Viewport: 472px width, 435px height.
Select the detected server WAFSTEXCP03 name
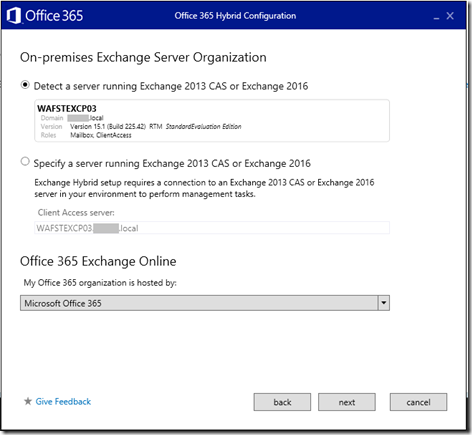67,109
